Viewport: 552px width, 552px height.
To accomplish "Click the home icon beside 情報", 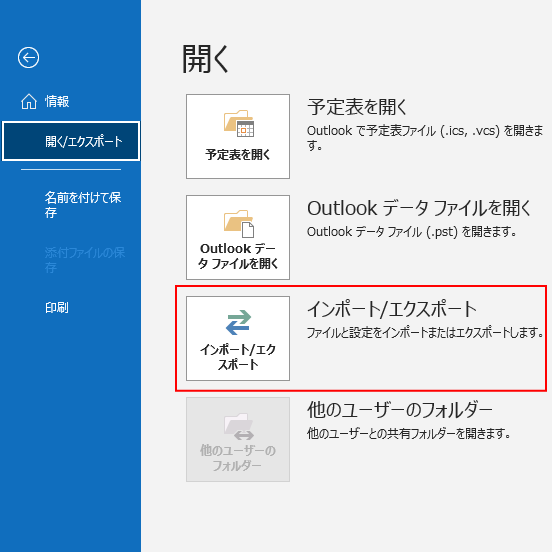I will [x=29, y=101].
